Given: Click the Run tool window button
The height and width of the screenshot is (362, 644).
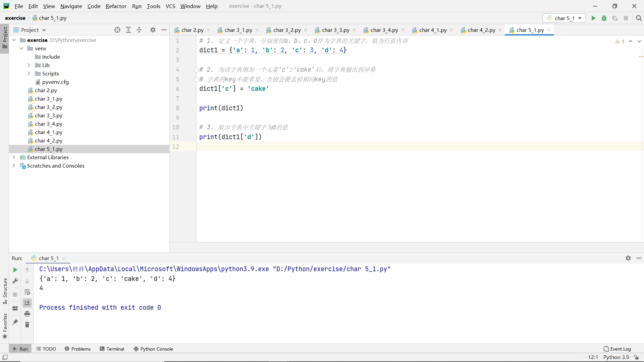Looking at the screenshot, I should pos(20,349).
